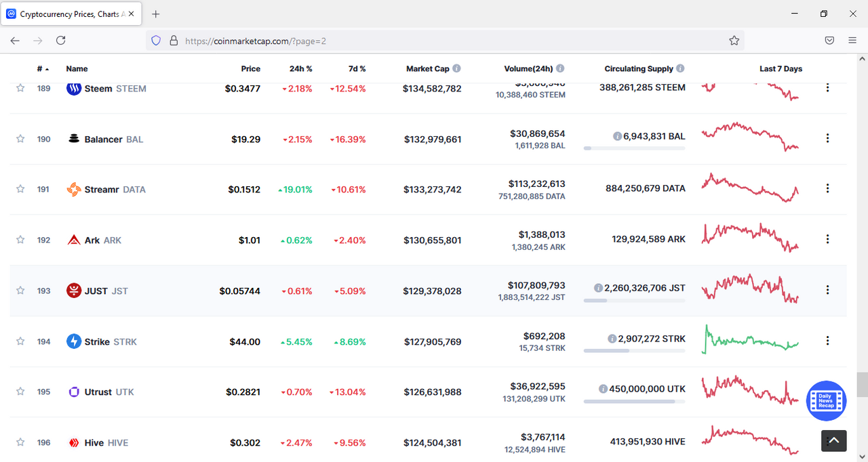Image resolution: width=868 pixels, height=462 pixels.
Task: Star Strike for the watchlist
Action: coord(20,341)
